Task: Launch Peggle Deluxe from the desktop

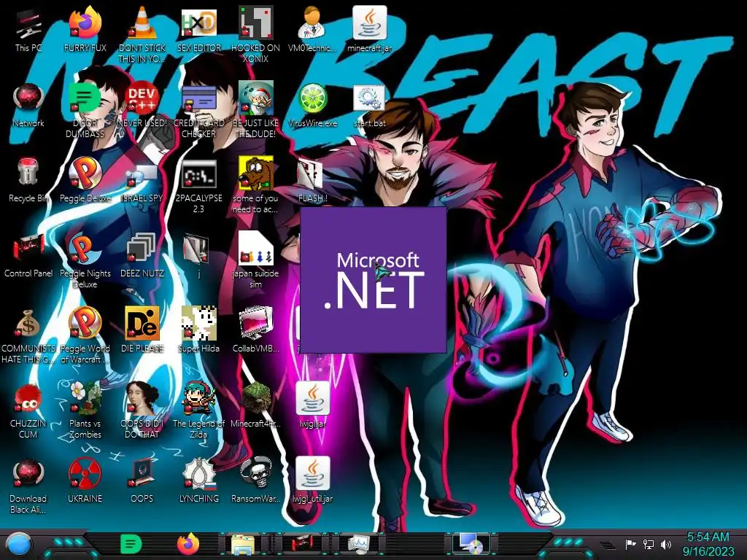Action: coord(85,181)
